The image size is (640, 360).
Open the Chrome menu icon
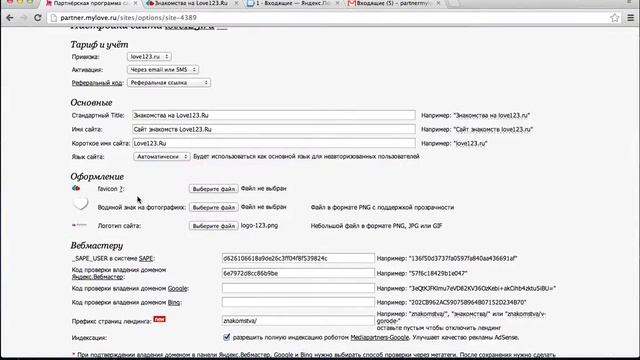point(631,18)
